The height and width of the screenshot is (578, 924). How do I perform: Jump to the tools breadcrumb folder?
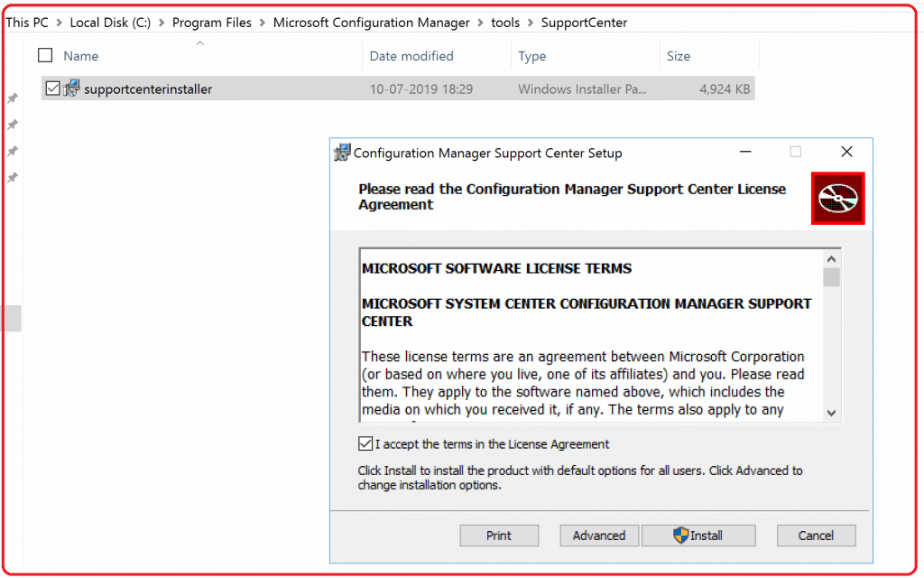(505, 23)
